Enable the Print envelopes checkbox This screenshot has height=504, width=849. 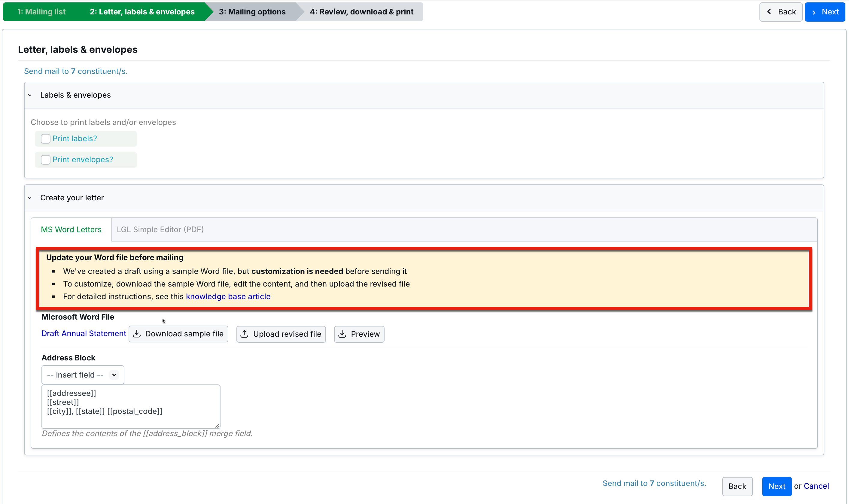point(45,159)
